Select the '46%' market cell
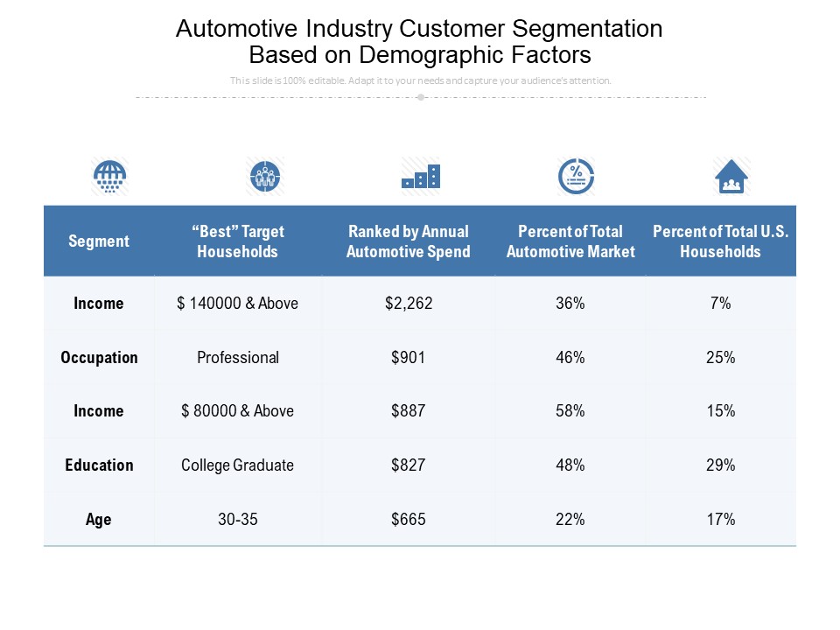840x630 pixels. [x=570, y=357]
